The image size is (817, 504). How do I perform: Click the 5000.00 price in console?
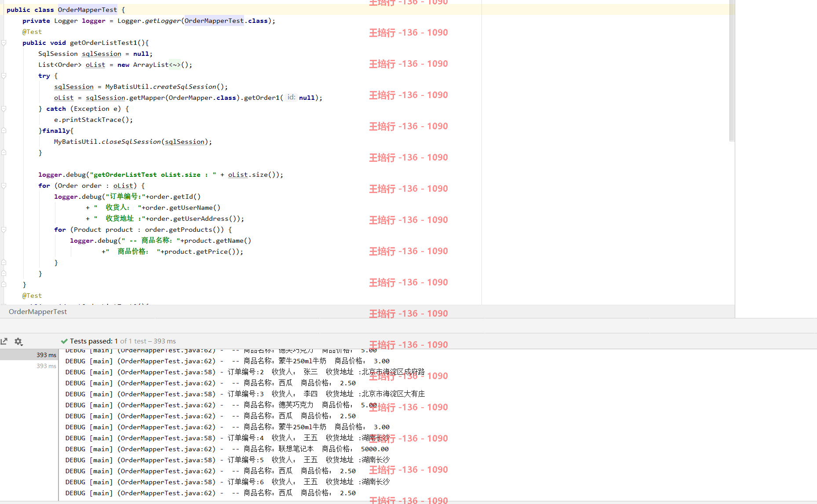pyautogui.click(x=375, y=449)
